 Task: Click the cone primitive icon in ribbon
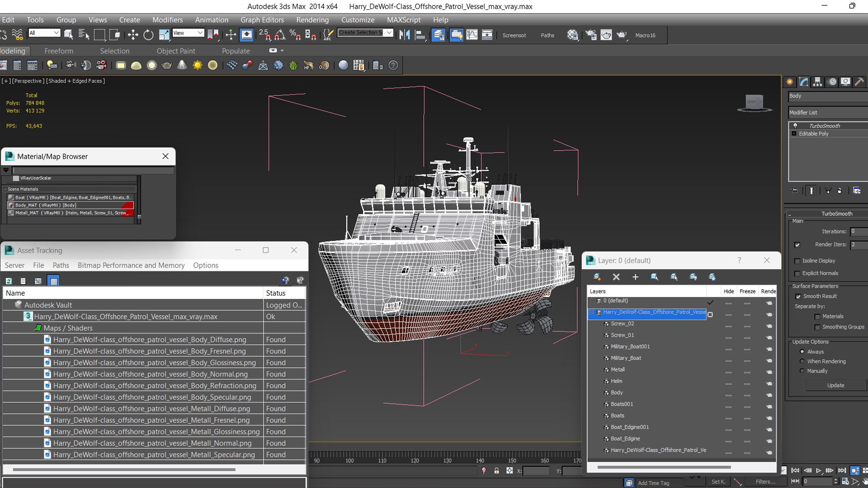pos(182,65)
